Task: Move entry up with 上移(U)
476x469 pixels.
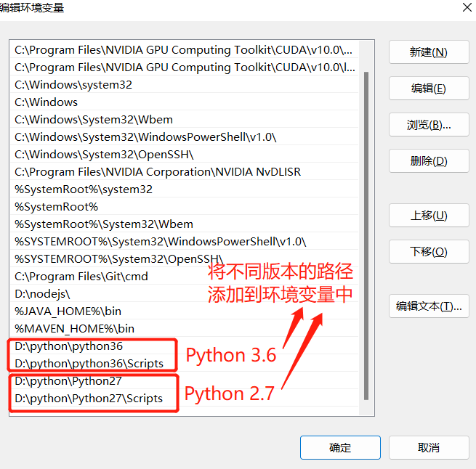Action: [x=429, y=216]
